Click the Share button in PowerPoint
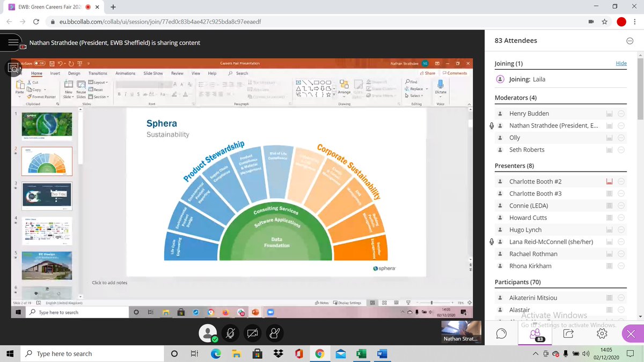This screenshot has width=644, height=362. (x=428, y=73)
